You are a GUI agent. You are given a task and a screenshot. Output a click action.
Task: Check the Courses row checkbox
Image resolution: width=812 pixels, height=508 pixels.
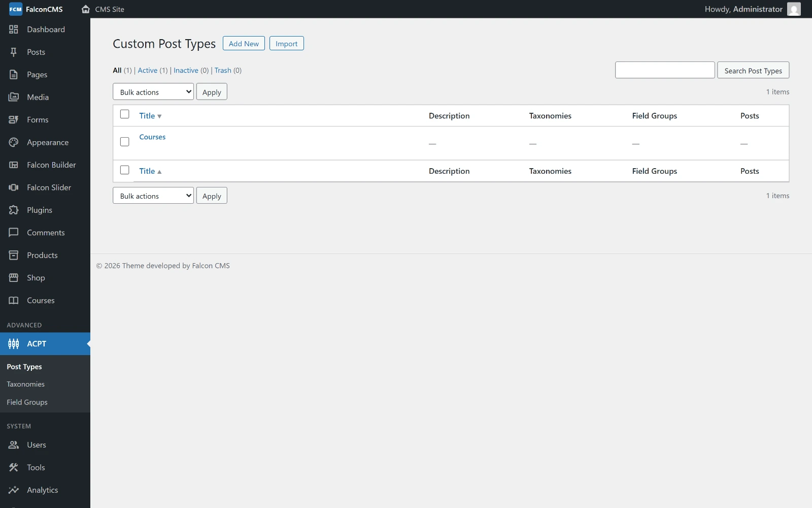[124, 142]
